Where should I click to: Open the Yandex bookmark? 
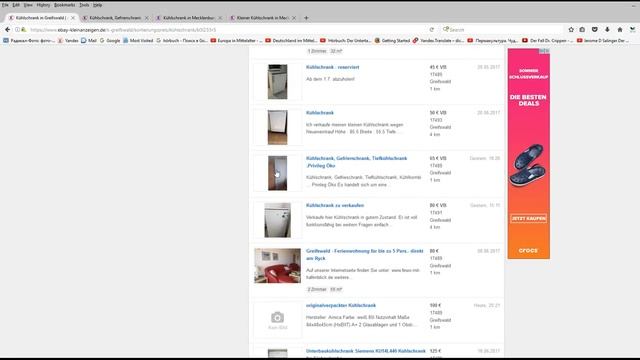(x=68, y=40)
